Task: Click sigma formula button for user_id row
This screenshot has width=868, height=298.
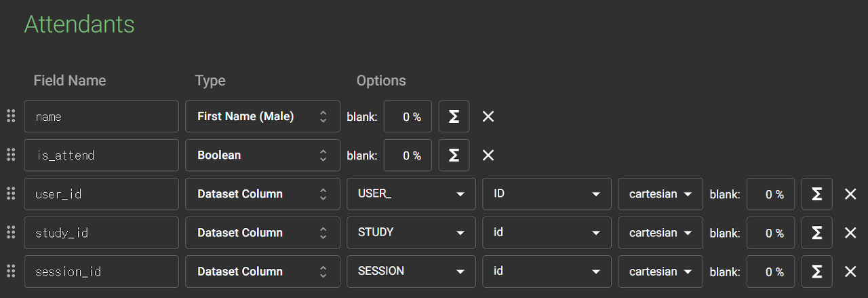Action: (x=816, y=194)
